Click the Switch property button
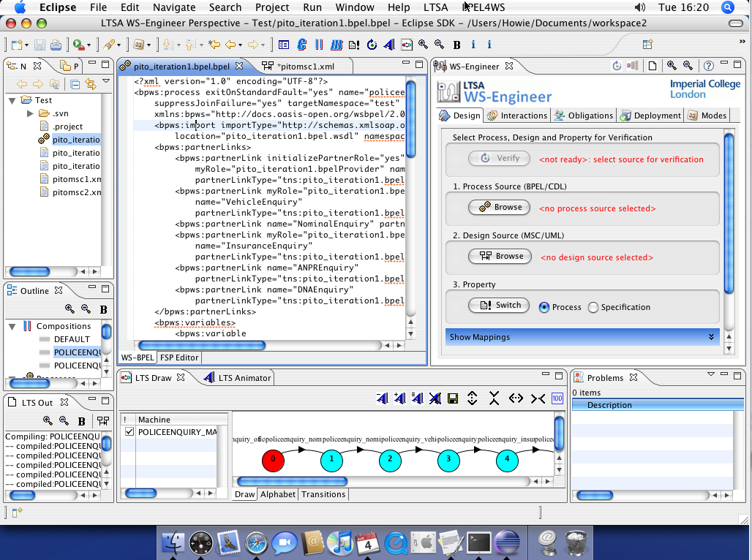Screen dimensions: 752x560 pyautogui.click(x=499, y=305)
